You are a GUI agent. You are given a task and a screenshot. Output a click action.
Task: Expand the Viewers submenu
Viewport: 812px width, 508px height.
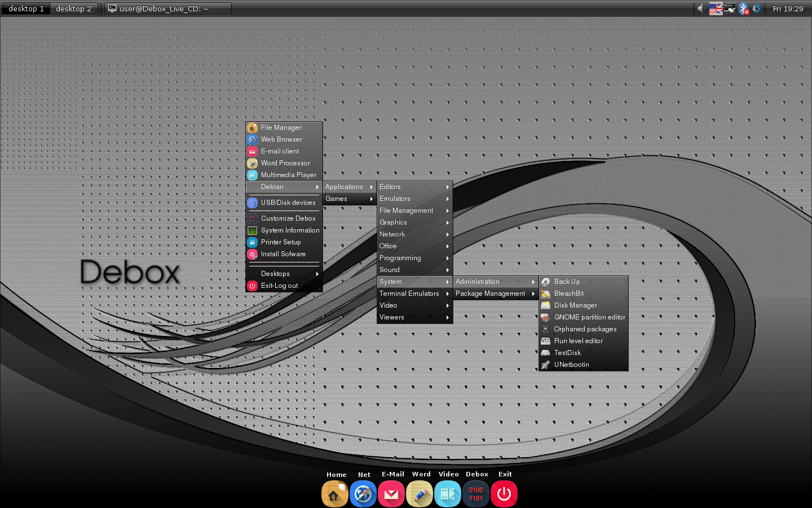(414, 317)
